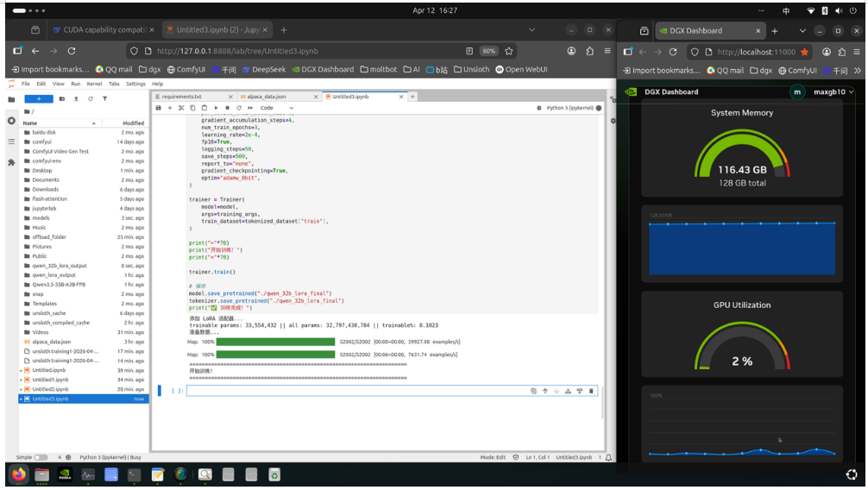Open the blue new launcher plus button
The height and width of the screenshot is (490, 868).
point(39,99)
